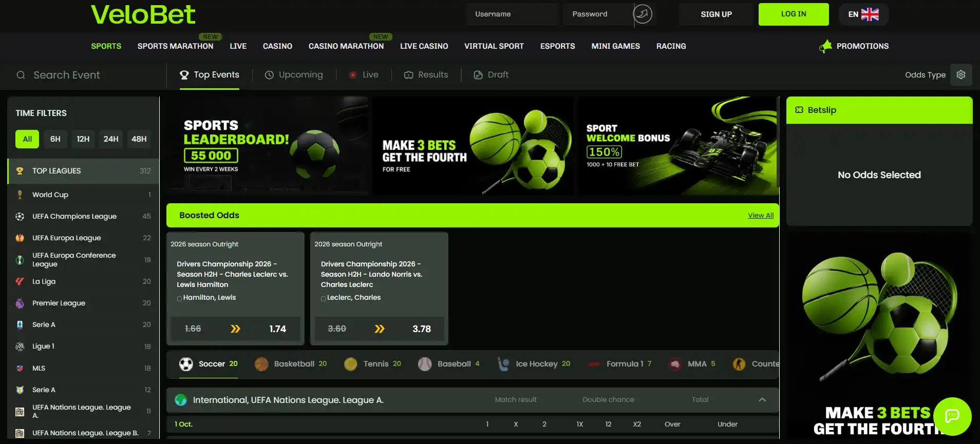Image resolution: width=980 pixels, height=444 pixels.
Task: Check the Hamilton, Lewis selection box
Action: tap(179, 298)
